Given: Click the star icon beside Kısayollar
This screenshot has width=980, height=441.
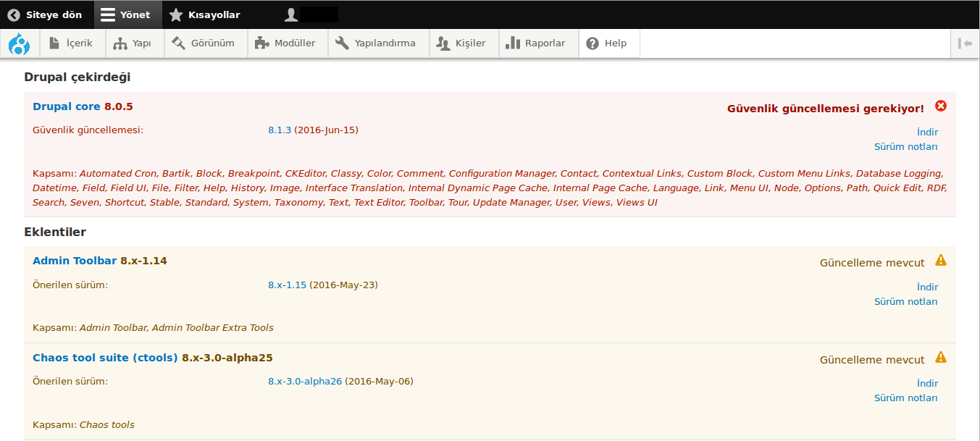Looking at the screenshot, I should 176,14.
